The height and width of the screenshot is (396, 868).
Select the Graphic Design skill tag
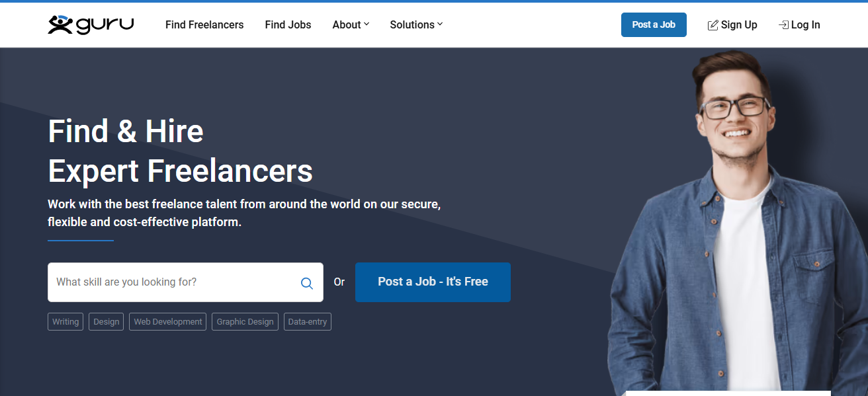tap(245, 322)
